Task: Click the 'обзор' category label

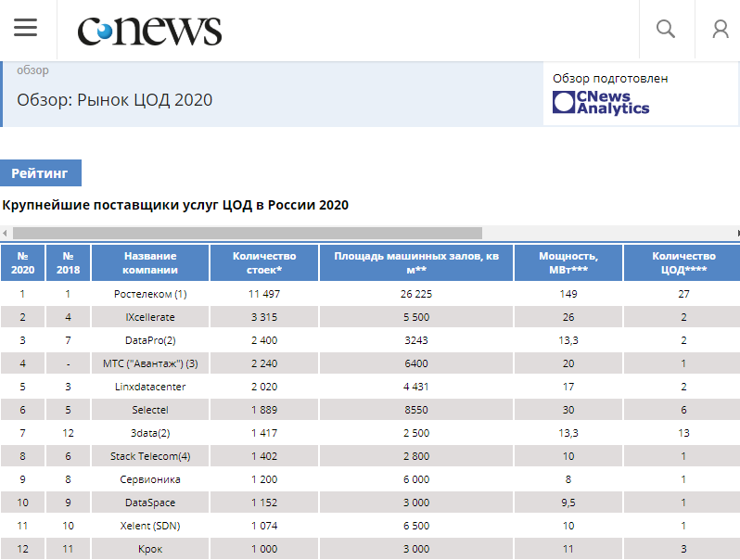Action: pos(33,70)
